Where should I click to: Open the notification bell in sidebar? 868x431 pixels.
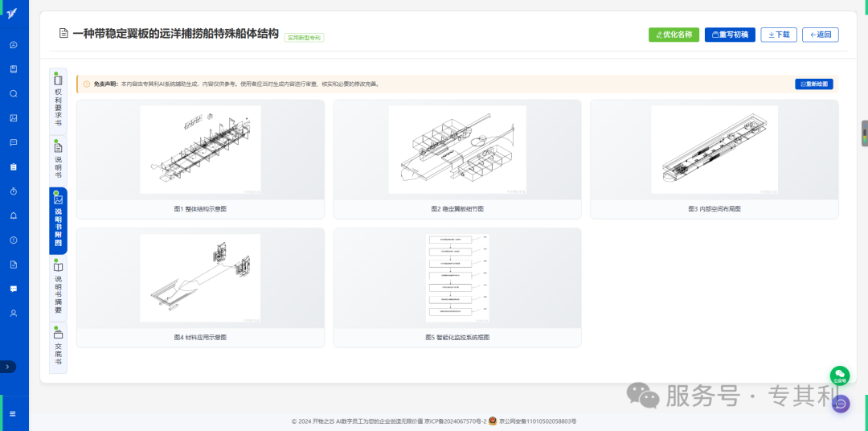pyautogui.click(x=14, y=215)
